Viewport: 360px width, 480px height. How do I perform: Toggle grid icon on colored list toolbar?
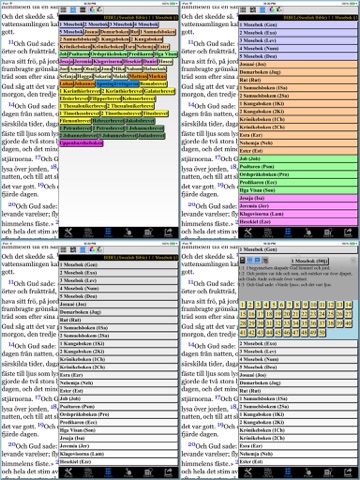253,10
